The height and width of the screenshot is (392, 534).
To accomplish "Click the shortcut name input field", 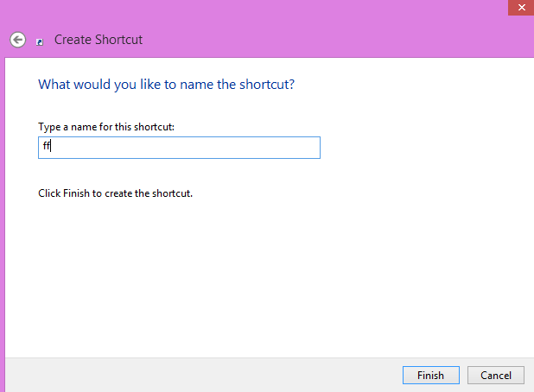I will [x=179, y=148].
